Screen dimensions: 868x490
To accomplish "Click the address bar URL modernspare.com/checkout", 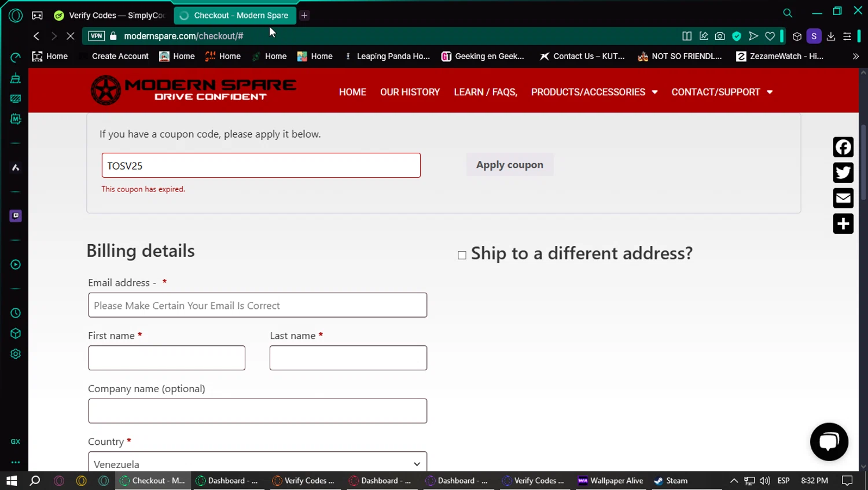I will 183,36.
